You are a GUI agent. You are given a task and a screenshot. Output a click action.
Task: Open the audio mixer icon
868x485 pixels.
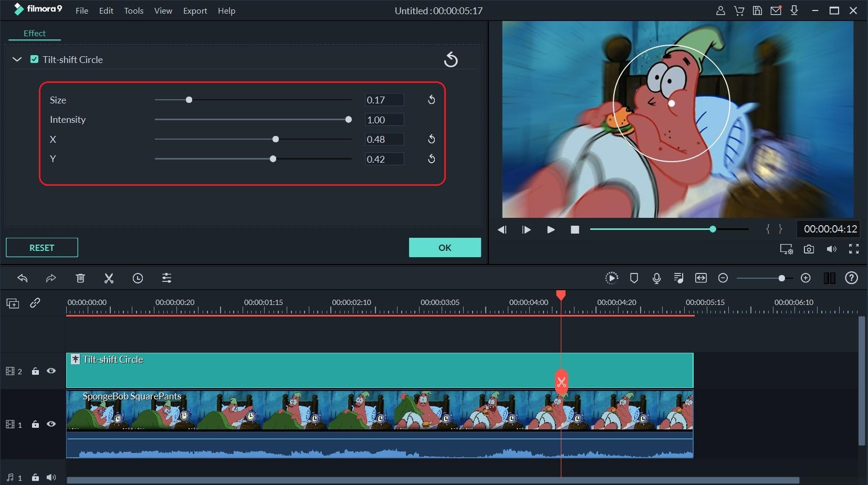coord(678,278)
